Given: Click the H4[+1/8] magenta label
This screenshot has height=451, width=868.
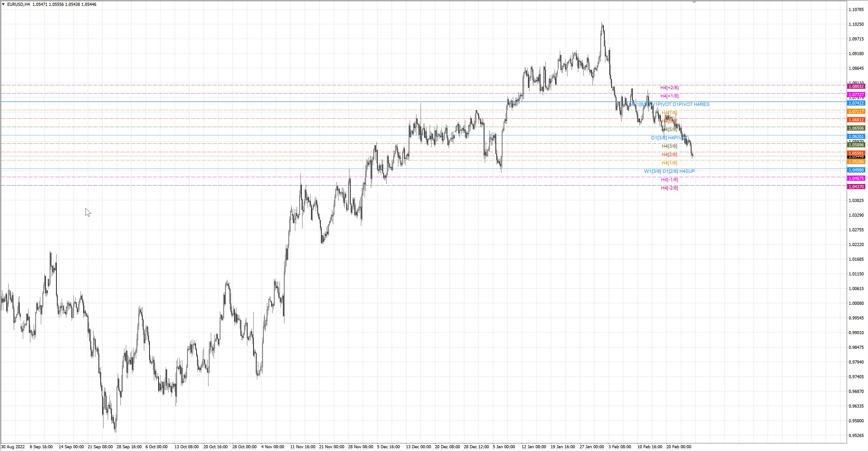Looking at the screenshot, I should coord(669,96).
